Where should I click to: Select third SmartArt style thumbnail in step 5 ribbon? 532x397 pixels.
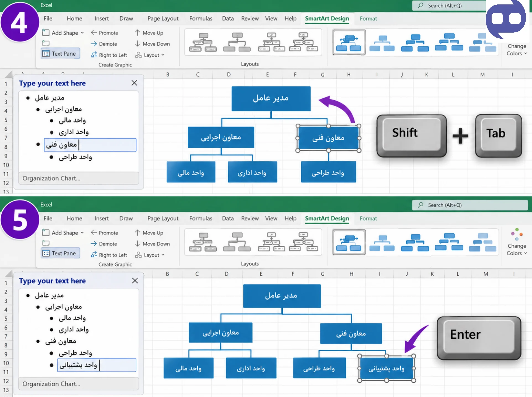click(415, 242)
